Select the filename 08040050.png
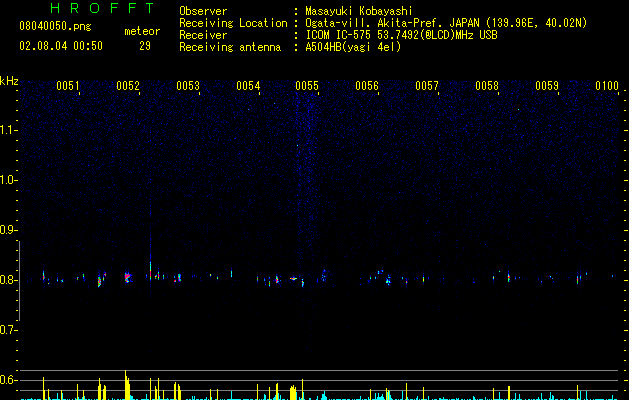The width and height of the screenshot is (629, 400). pyautogui.click(x=55, y=27)
